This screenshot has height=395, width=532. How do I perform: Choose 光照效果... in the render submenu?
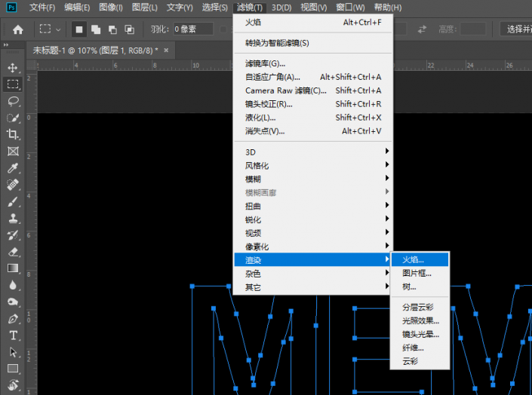(420, 320)
